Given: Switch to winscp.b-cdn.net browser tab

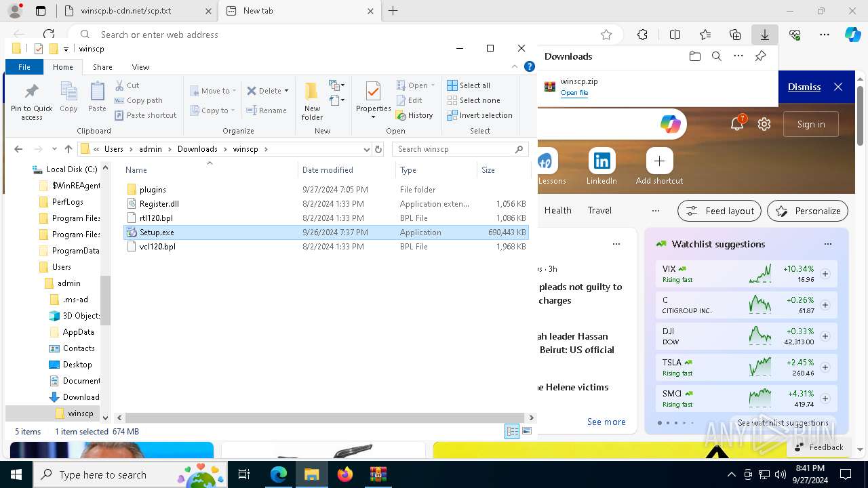Looking at the screenshot, I should coord(135,11).
